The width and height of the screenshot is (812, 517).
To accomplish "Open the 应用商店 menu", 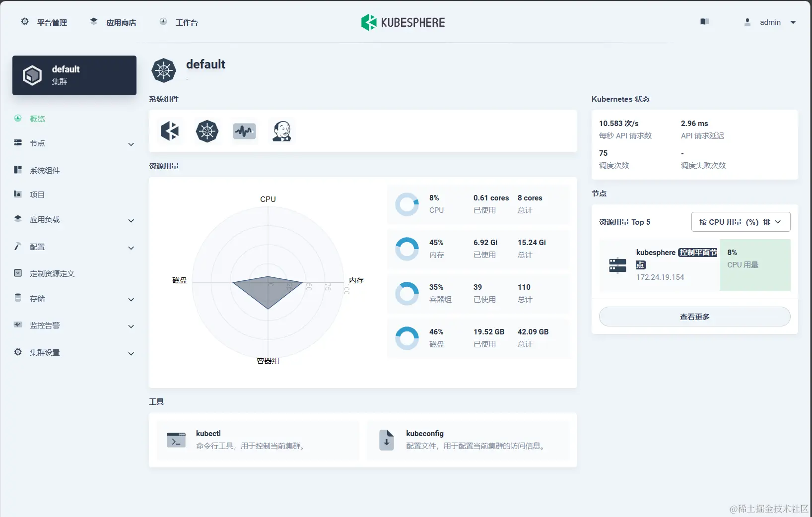I will tap(113, 22).
